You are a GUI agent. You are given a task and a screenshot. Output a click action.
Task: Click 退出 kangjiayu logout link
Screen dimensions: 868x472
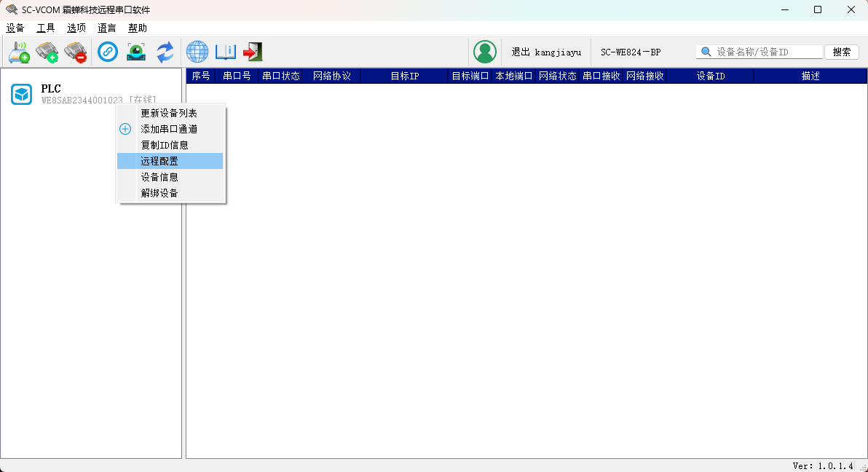tap(546, 52)
